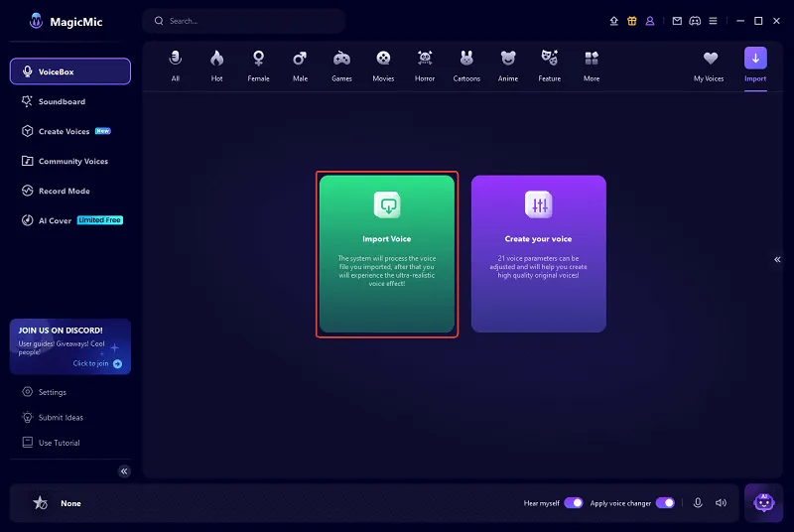The width and height of the screenshot is (794, 532).
Task: Select the Movies reel category
Action: [x=383, y=66]
